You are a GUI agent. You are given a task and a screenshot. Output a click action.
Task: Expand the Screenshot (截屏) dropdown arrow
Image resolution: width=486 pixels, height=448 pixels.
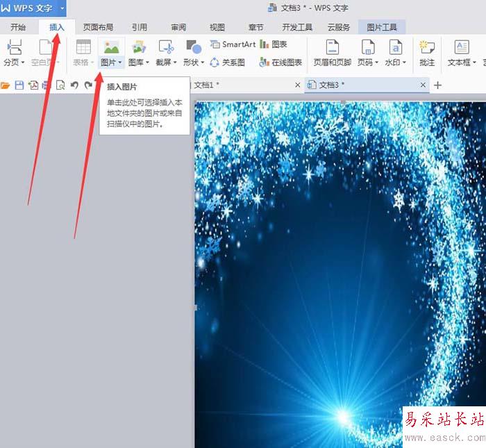point(175,63)
